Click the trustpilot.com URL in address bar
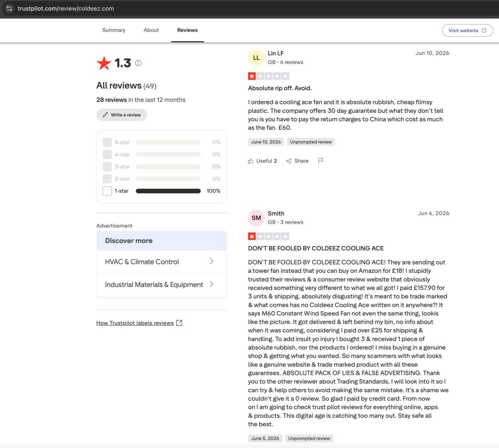This screenshot has height=448, width=499. [66, 9]
